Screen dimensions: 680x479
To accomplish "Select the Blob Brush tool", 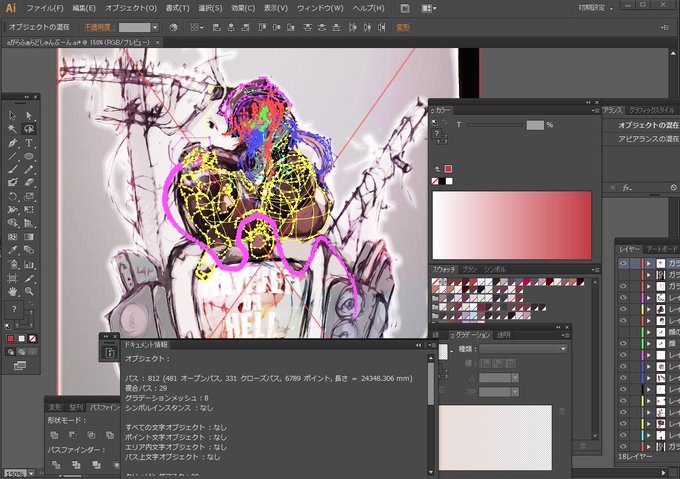I will [12, 182].
